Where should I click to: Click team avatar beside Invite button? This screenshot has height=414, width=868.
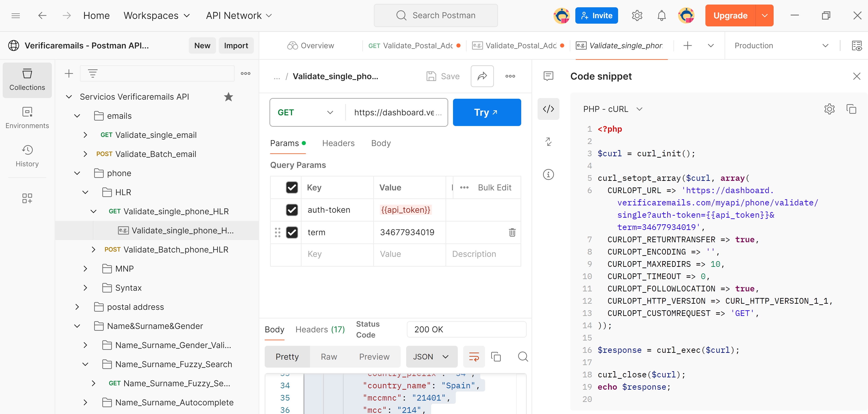click(x=561, y=15)
